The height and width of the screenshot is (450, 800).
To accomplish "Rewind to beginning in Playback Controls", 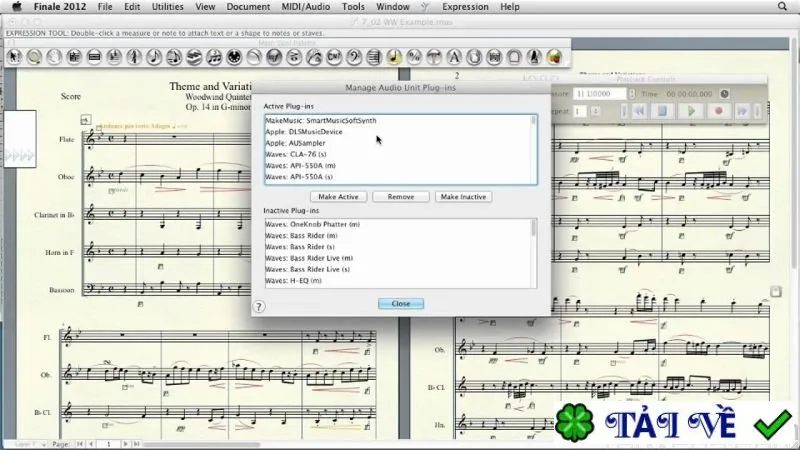I will coord(639,111).
